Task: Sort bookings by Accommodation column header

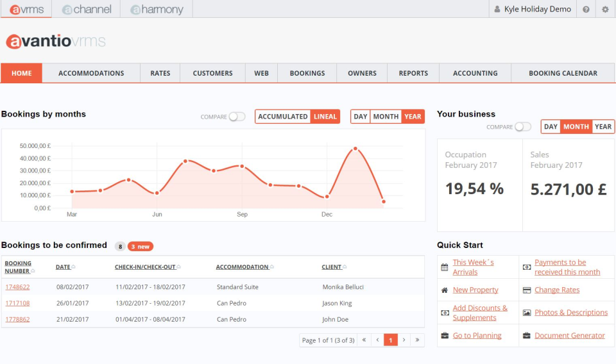Action: click(242, 267)
